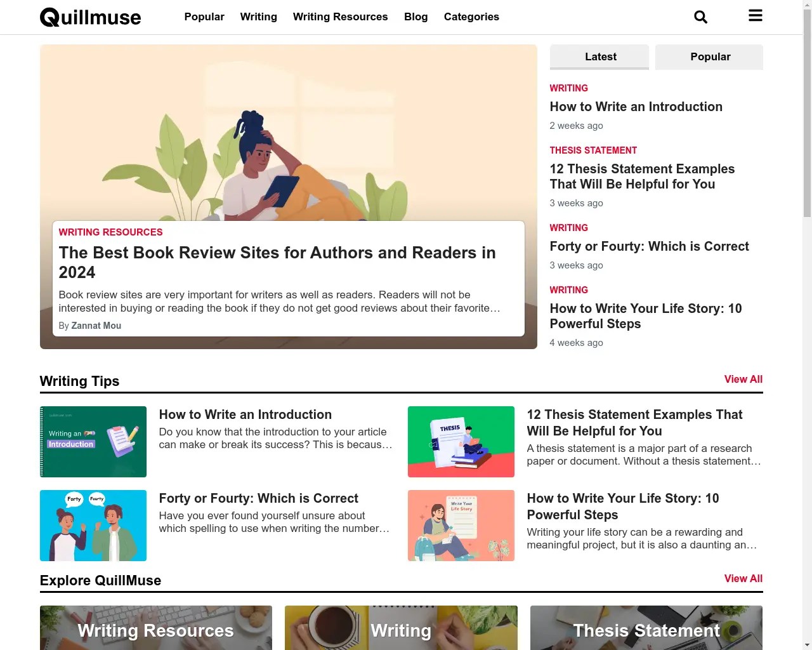The height and width of the screenshot is (650, 812).
Task: Open the Writing category card
Action: (x=400, y=630)
